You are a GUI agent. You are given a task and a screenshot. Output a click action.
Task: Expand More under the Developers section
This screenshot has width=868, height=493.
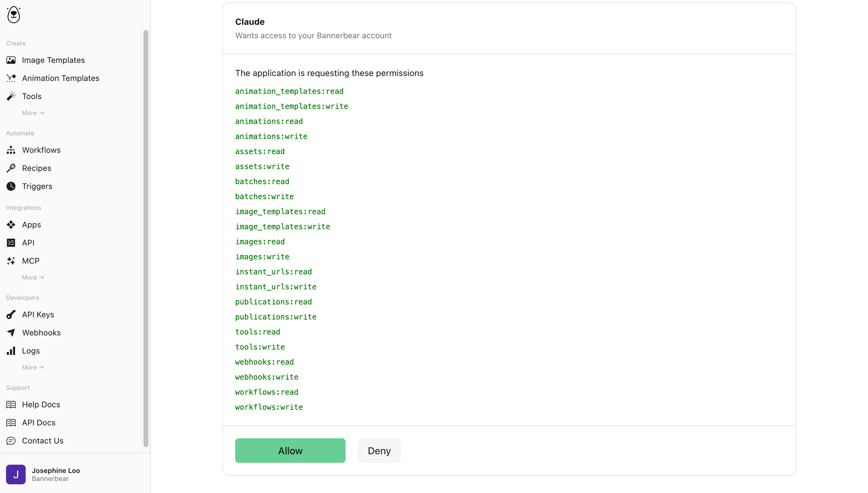pyautogui.click(x=33, y=367)
